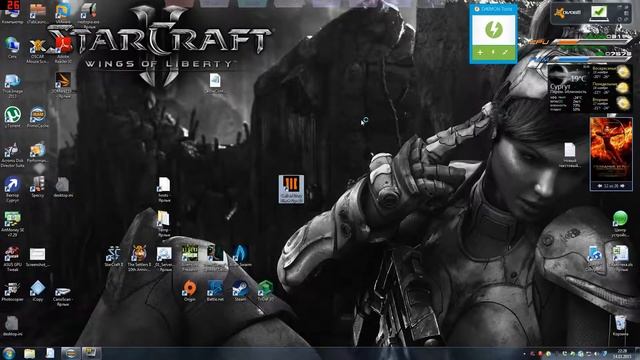Image resolution: width=640 pixels, height=360 pixels.
Task: Select the Новый текстовый document
Action: 570,155
